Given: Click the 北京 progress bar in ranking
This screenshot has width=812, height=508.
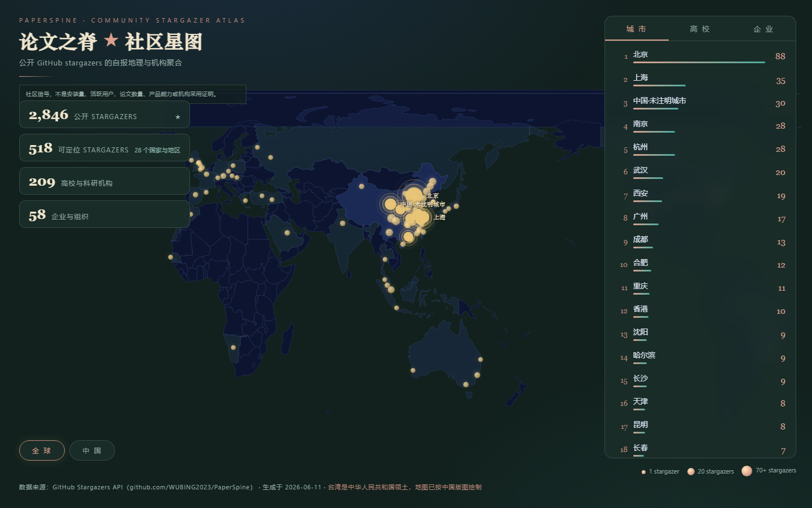Looking at the screenshot, I should pyautogui.click(x=699, y=62).
